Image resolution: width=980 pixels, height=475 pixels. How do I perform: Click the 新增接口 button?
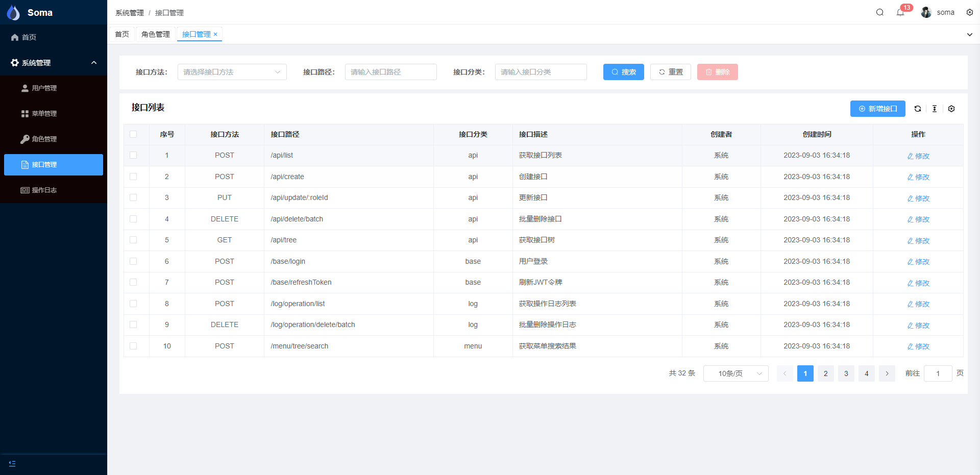coord(877,109)
